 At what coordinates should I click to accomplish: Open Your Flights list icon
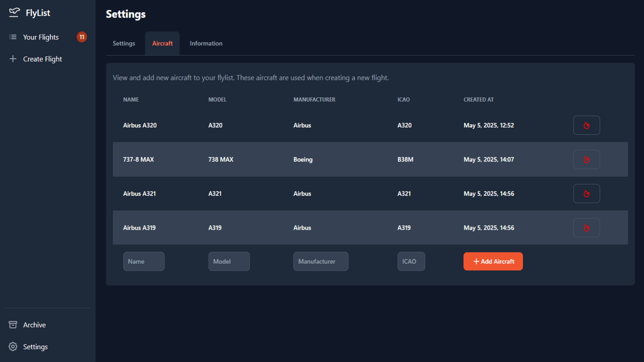click(13, 37)
